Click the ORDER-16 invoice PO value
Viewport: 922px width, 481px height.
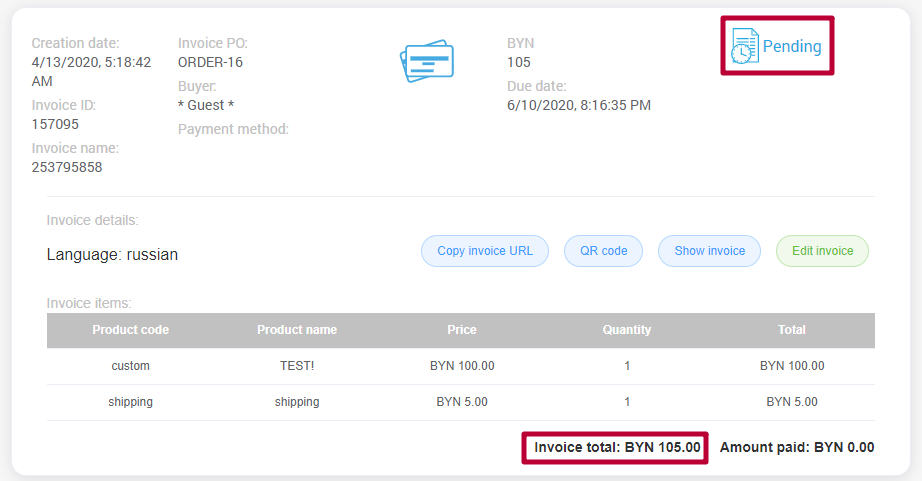click(210, 62)
